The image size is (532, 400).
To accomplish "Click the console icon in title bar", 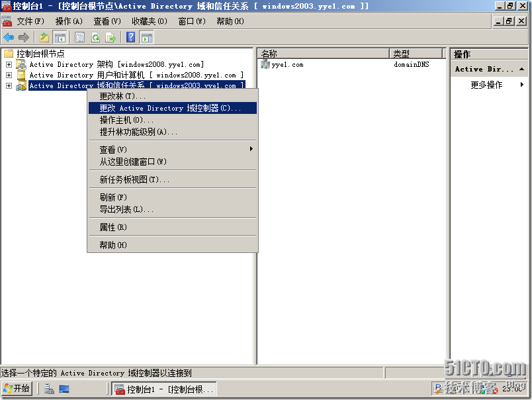I will pos(6,6).
